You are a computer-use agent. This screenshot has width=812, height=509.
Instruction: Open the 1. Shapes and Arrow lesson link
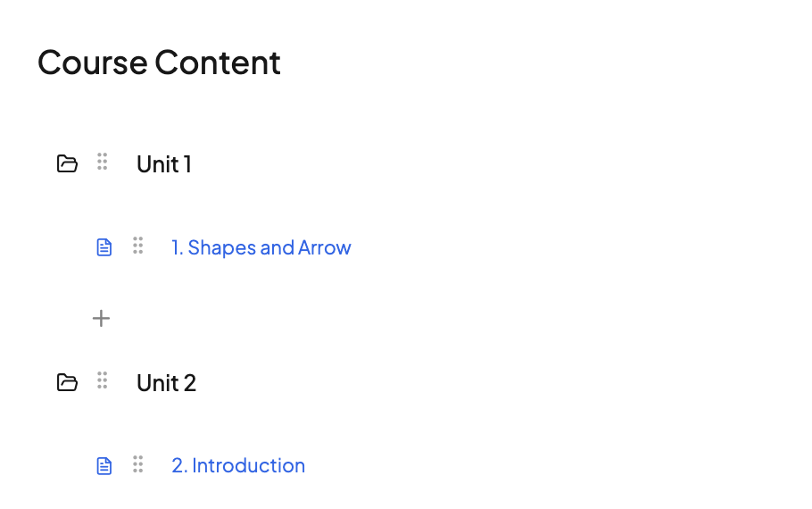click(x=261, y=247)
